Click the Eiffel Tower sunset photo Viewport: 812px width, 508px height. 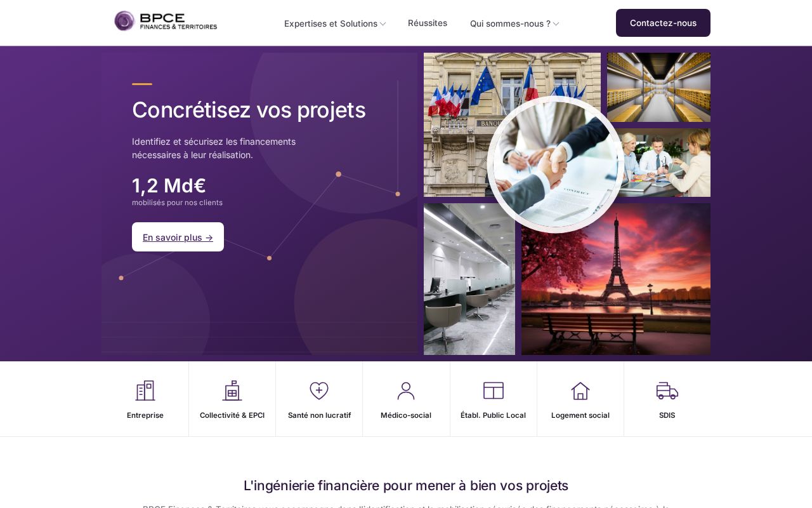[x=616, y=279]
